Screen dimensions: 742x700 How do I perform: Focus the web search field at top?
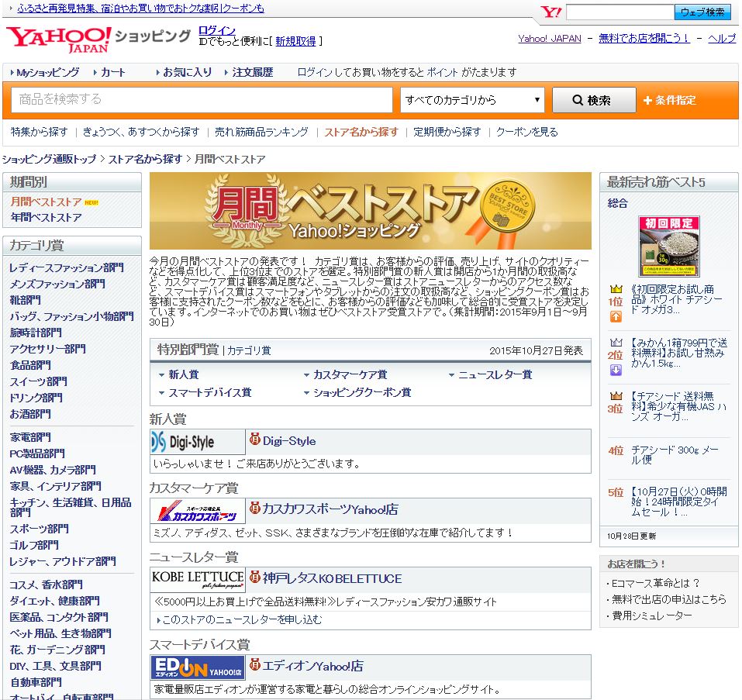(620, 12)
